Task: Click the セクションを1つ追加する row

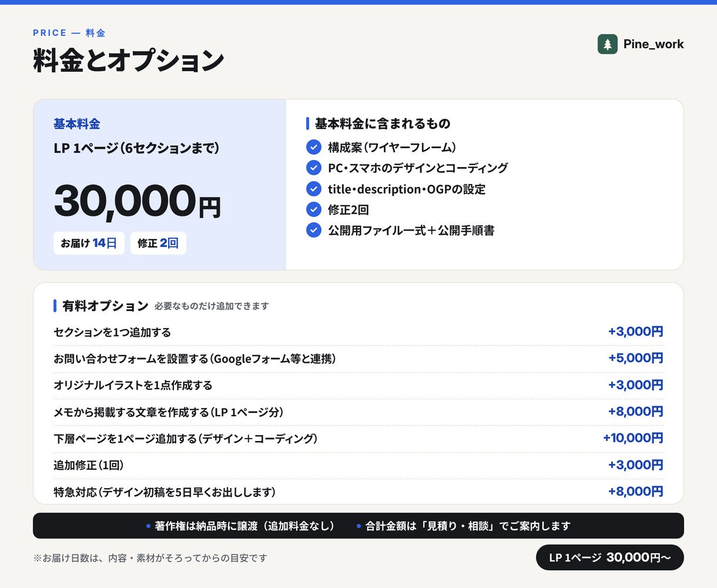Action: tap(358, 332)
